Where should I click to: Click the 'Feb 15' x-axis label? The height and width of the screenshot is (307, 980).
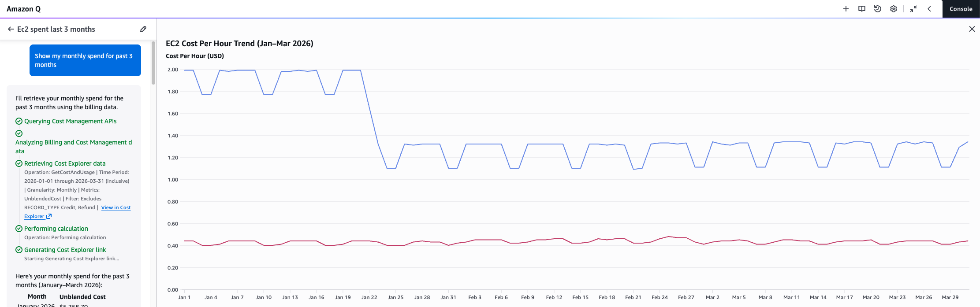pyautogui.click(x=580, y=297)
